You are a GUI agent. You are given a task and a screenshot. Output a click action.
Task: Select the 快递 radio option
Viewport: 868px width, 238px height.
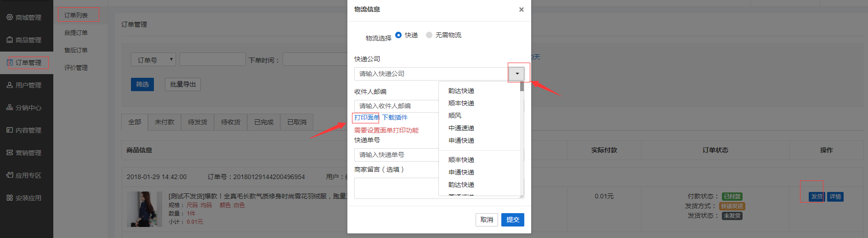[398, 35]
